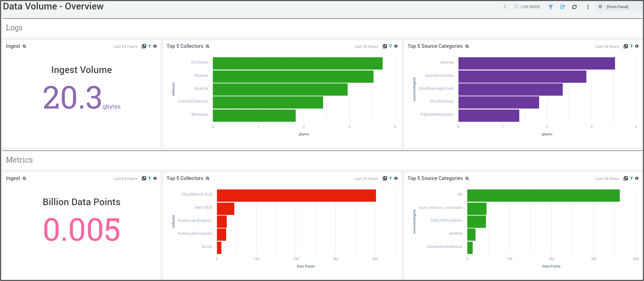Click the dashboard filter funnel icon
644x281 pixels.
coord(551,7)
